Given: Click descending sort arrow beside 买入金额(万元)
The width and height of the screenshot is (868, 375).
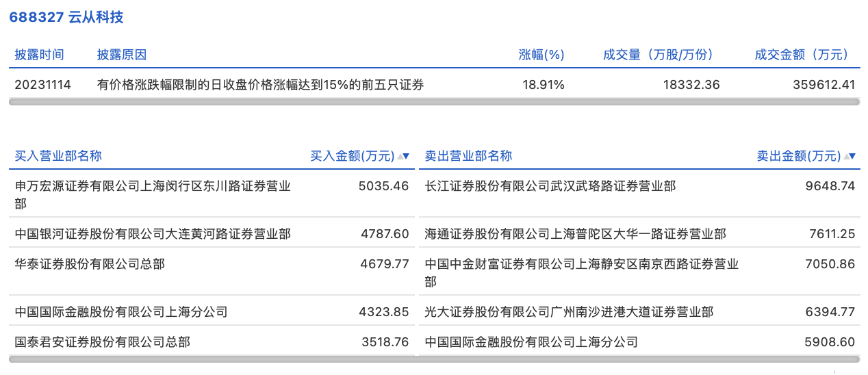Looking at the screenshot, I should [x=406, y=157].
